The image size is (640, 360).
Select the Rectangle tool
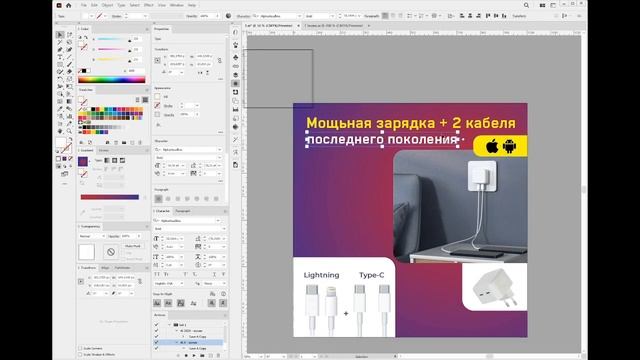click(x=60, y=64)
